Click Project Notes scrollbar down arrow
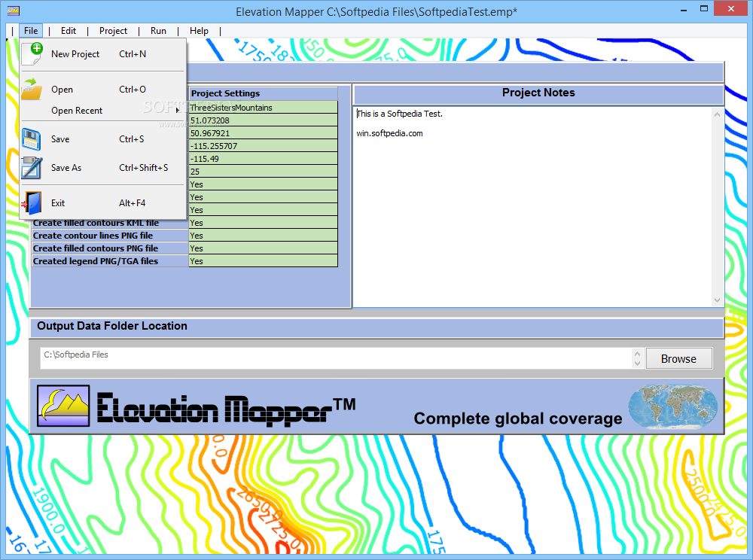Viewport: 753px width, 560px height. 717,300
